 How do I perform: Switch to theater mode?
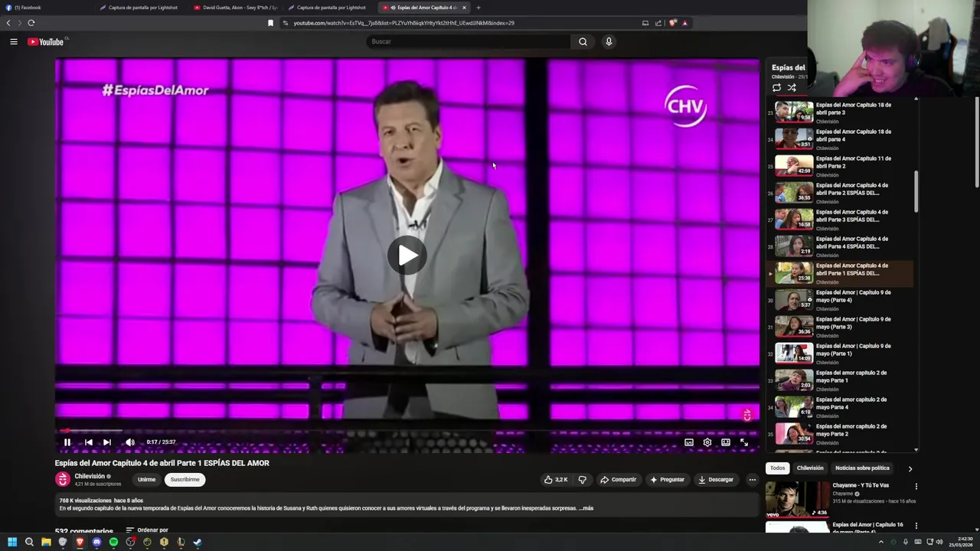(726, 442)
